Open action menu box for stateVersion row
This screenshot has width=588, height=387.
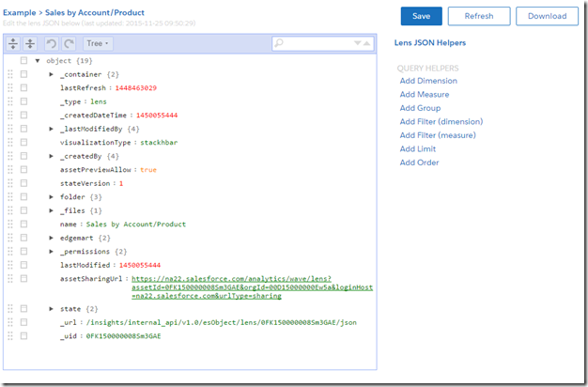coord(24,183)
